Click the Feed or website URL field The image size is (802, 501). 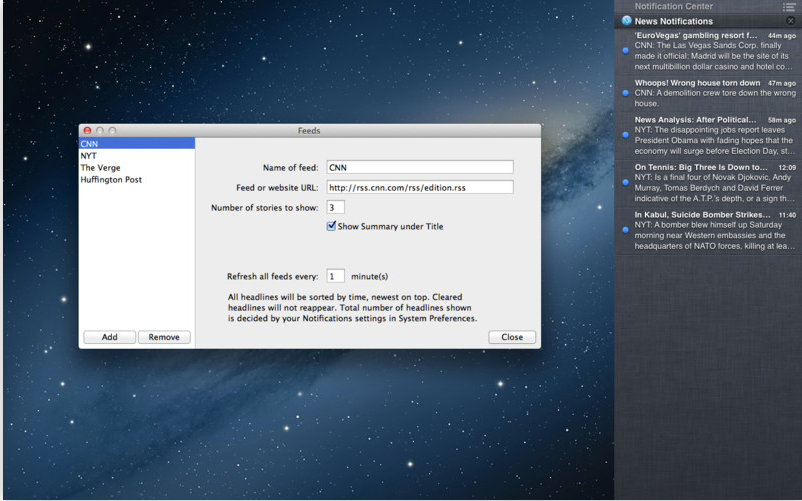(419, 187)
